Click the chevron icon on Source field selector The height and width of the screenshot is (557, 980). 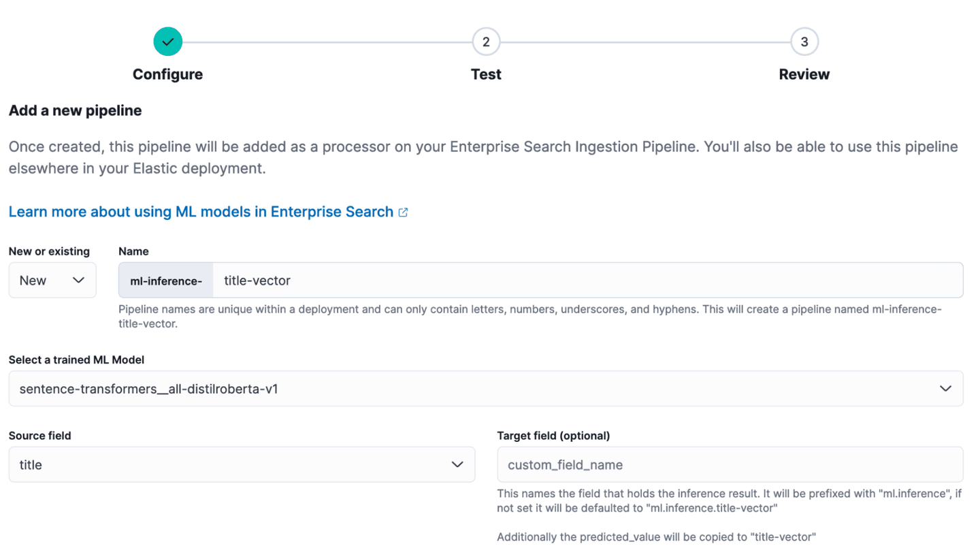pos(457,464)
